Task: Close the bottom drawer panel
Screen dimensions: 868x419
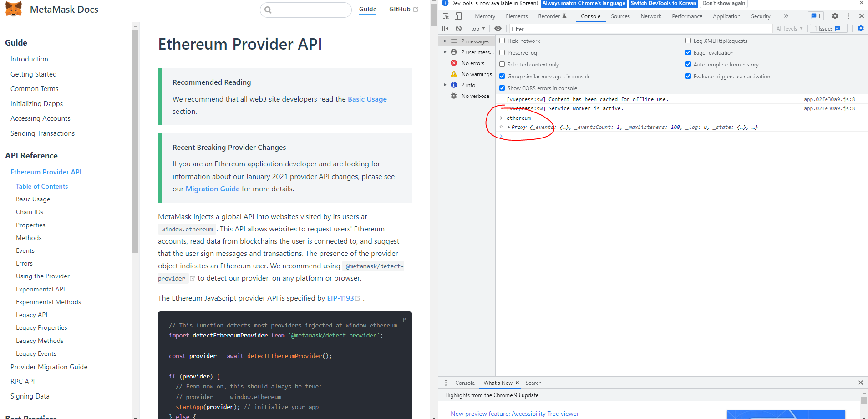Action: click(861, 383)
